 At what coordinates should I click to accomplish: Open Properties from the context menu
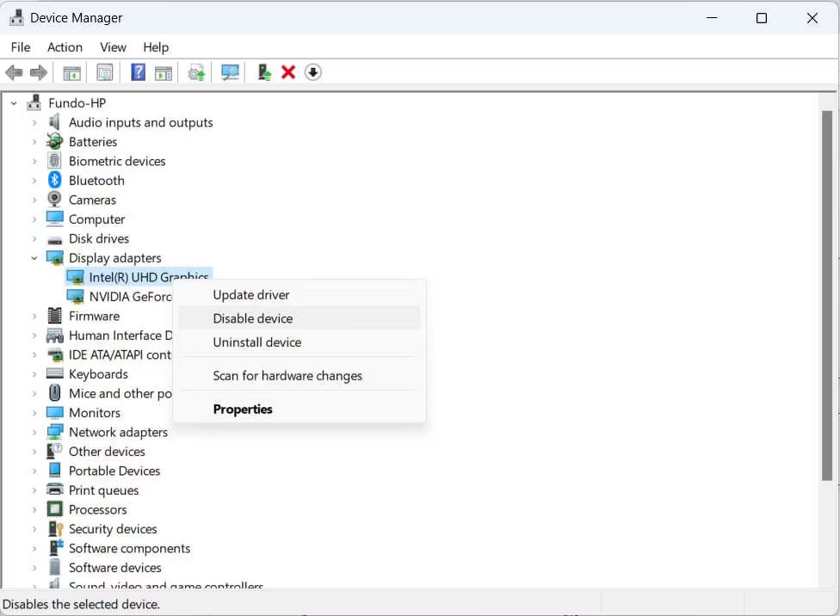243,409
